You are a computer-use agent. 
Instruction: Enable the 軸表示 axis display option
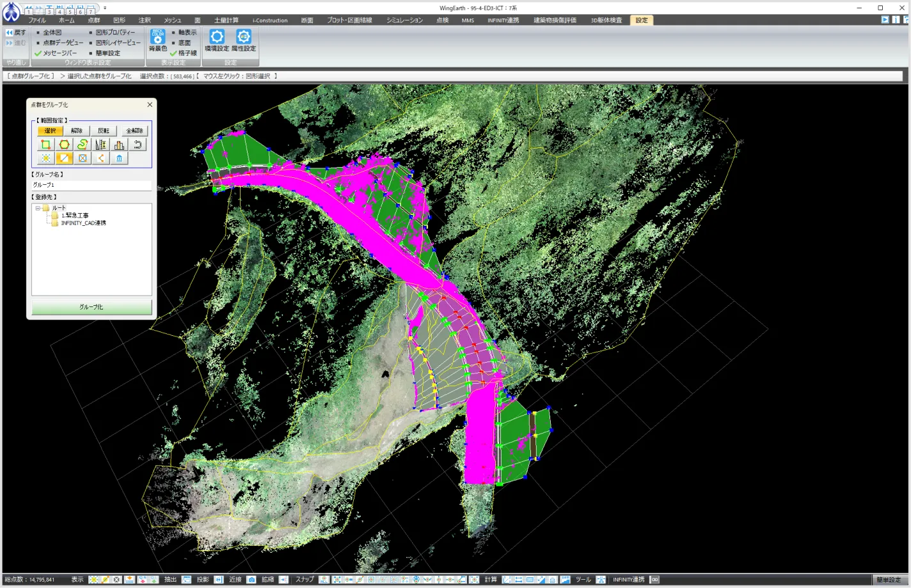(184, 32)
